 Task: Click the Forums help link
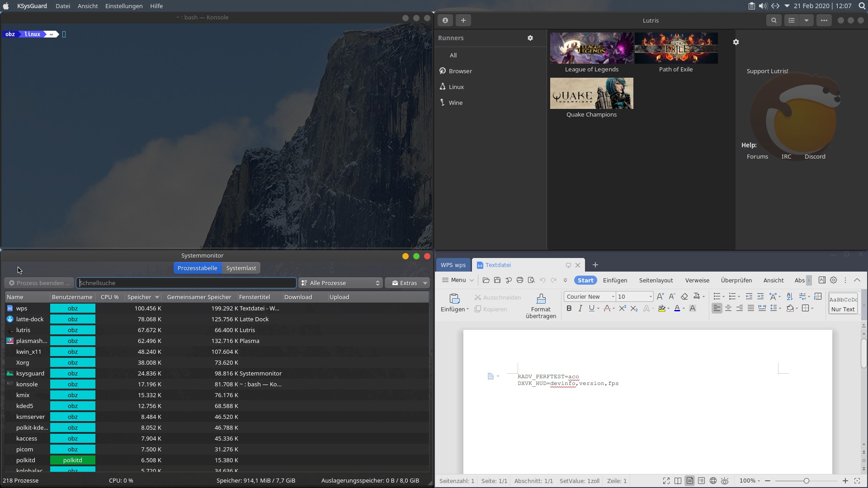pos(757,157)
